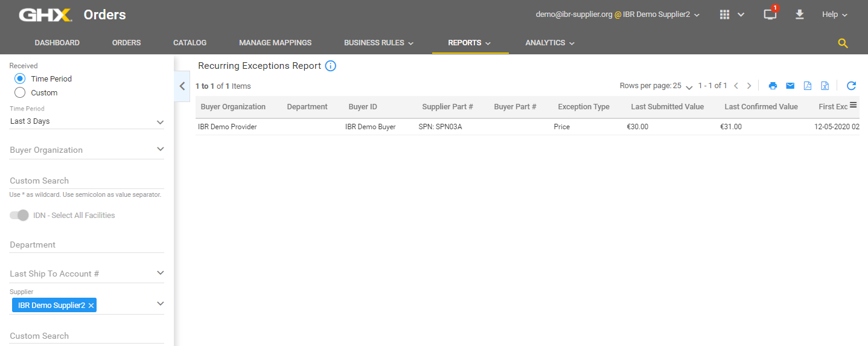Toggle IDN - Select All Facilities

(x=19, y=215)
